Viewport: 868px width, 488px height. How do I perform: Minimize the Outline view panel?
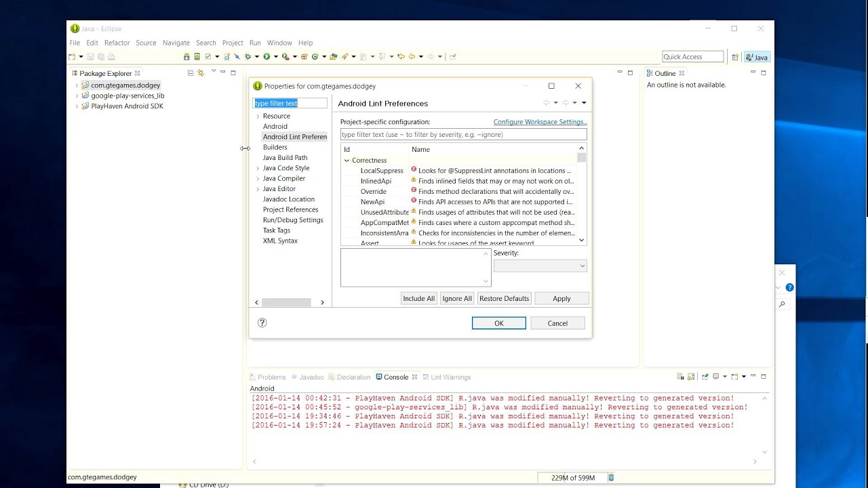click(x=753, y=73)
